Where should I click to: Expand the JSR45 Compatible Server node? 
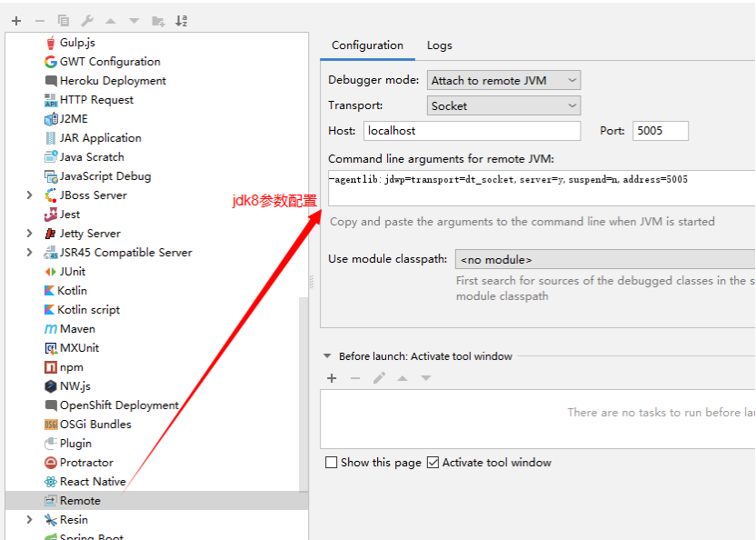point(29,253)
